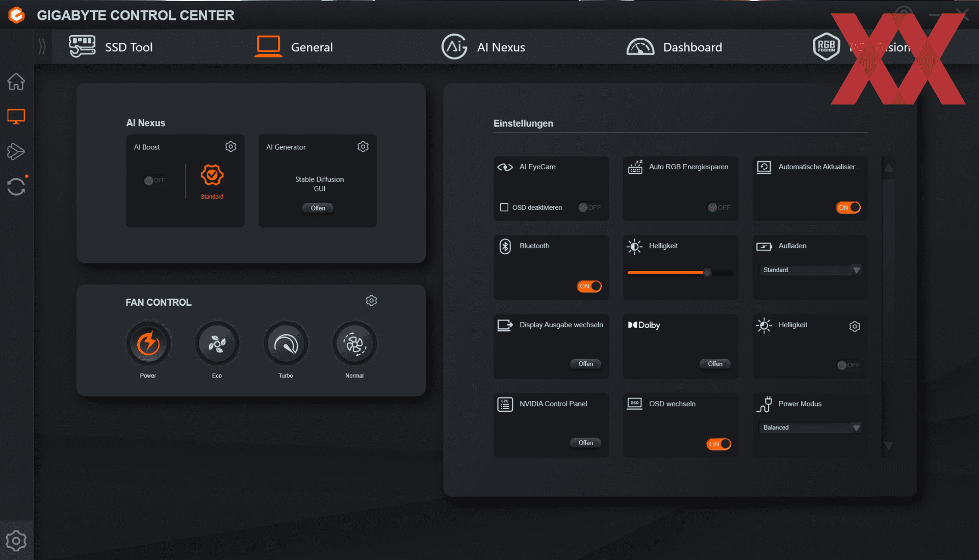Select the monitor sidebar icon

[x=16, y=117]
